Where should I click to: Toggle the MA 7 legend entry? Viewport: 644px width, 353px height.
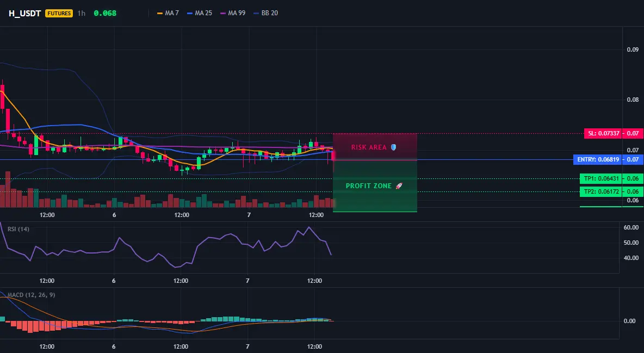pyautogui.click(x=168, y=13)
